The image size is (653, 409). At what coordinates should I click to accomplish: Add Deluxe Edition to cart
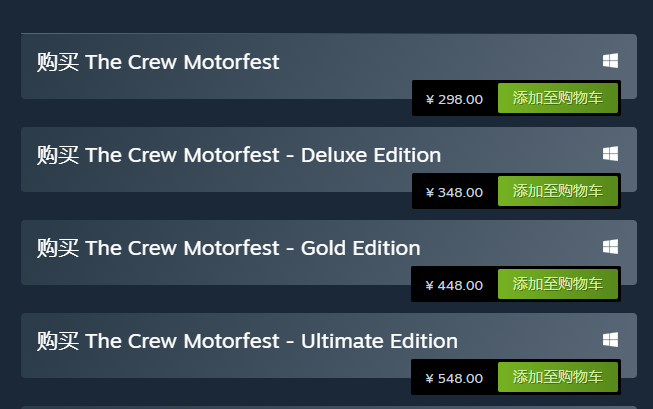click(557, 191)
